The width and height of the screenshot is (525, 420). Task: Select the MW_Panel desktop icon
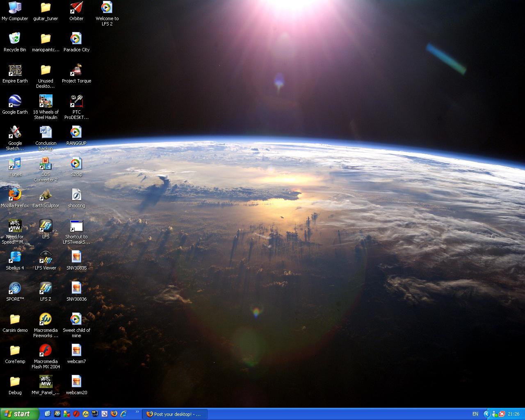click(46, 385)
